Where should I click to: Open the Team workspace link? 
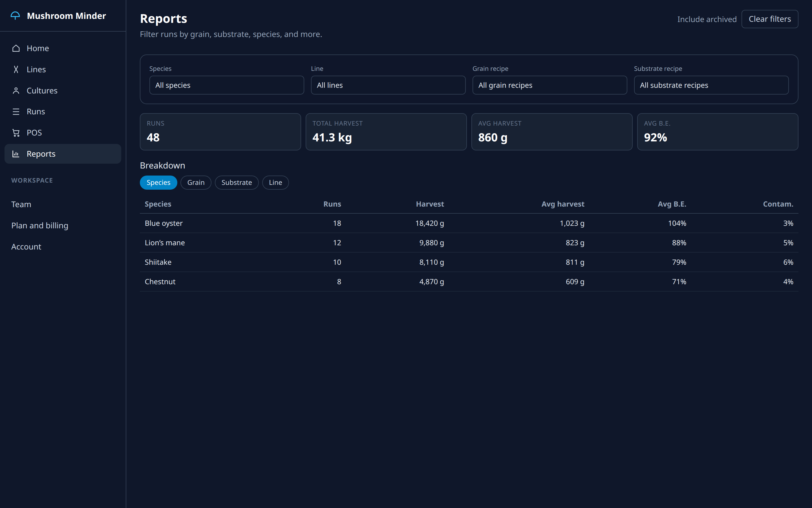coord(21,204)
